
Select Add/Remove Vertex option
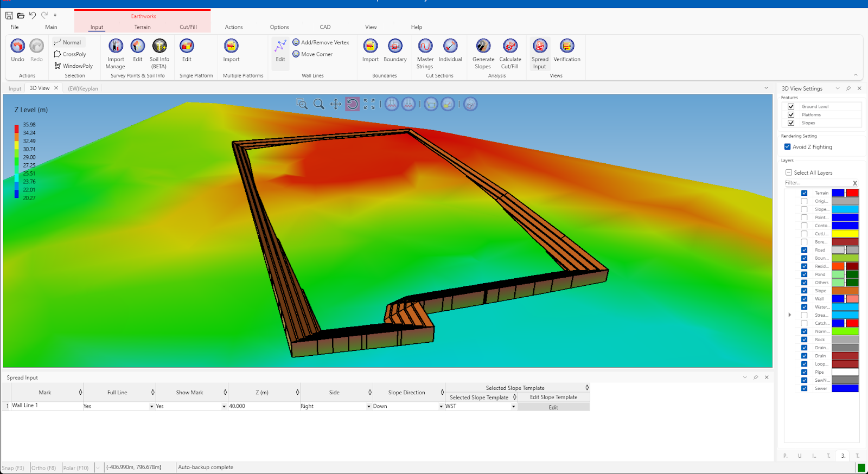point(321,42)
